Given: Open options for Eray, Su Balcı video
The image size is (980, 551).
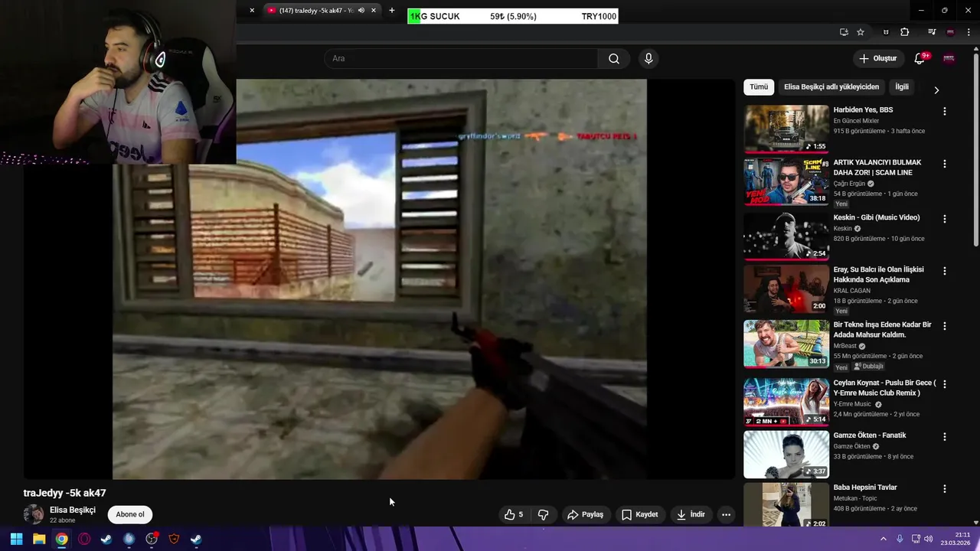Looking at the screenshot, I should pyautogui.click(x=944, y=271).
